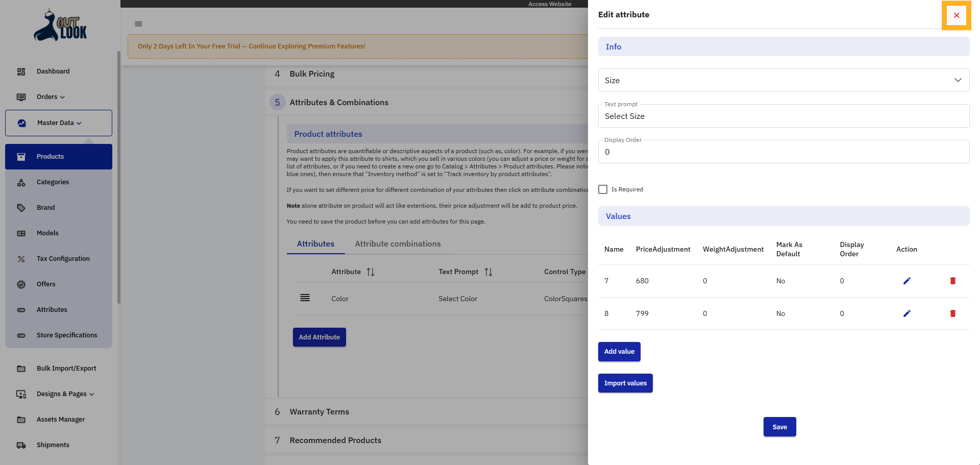This screenshot has height=465, width=980.
Task: Click the Text prompt input field
Action: (783, 116)
